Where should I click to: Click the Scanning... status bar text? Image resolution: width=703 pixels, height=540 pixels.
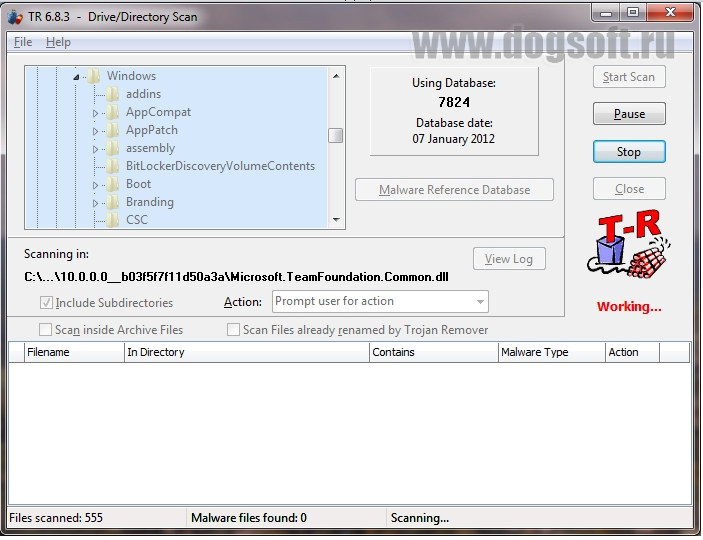coord(420,518)
